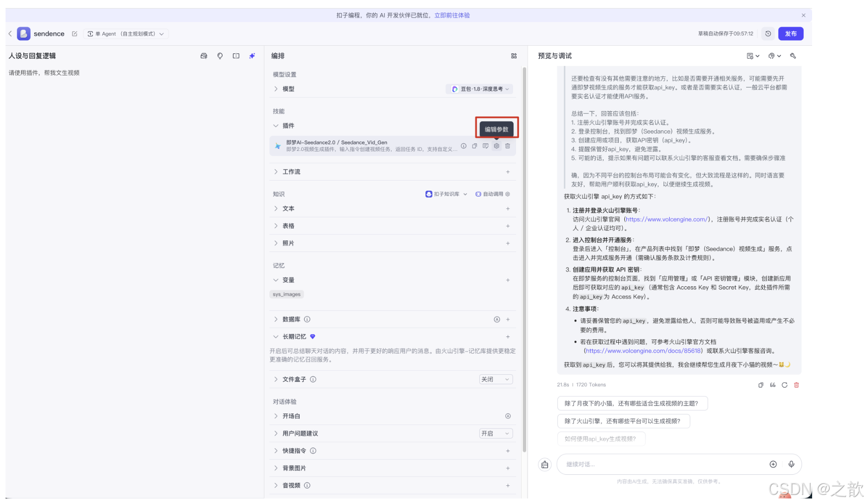Open the https://www.volcengine.com/ link
Screen dimensions: 866x504
point(666,219)
